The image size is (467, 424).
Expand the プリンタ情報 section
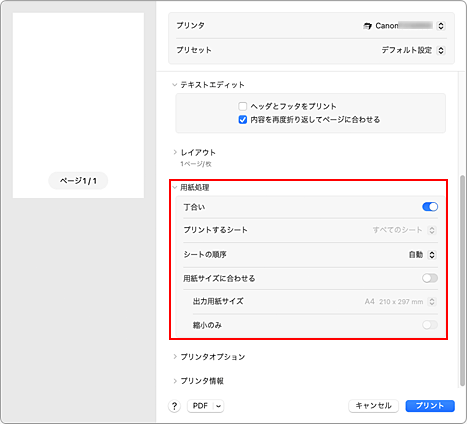(x=175, y=381)
